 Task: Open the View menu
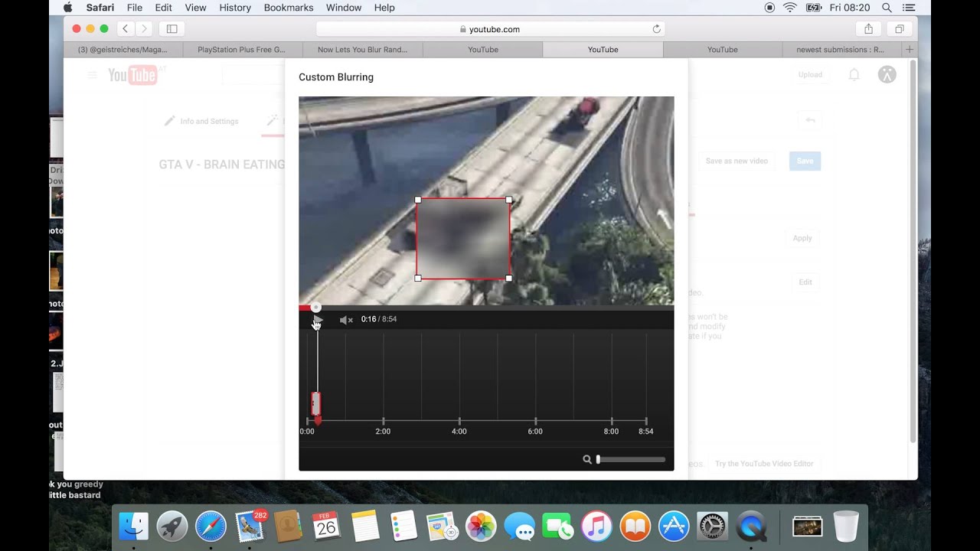click(195, 8)
